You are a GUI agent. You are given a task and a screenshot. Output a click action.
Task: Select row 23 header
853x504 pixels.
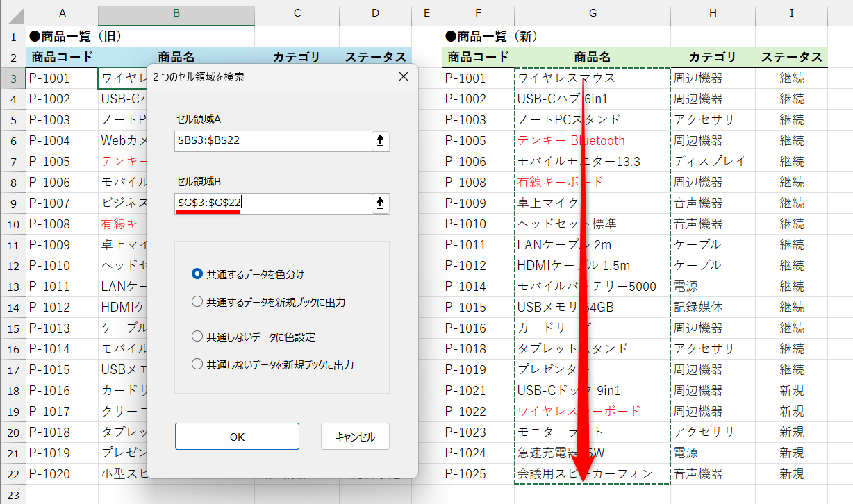pos(13,494)
